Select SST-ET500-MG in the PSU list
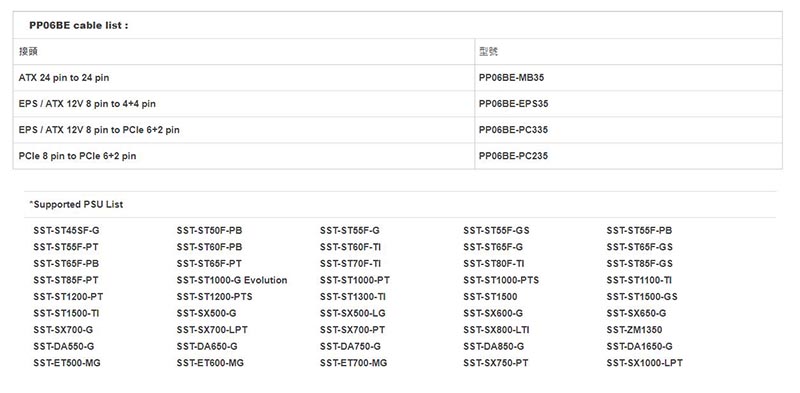Screen dimensions: 800x393 pyautogui.click(x=67, y=363)
